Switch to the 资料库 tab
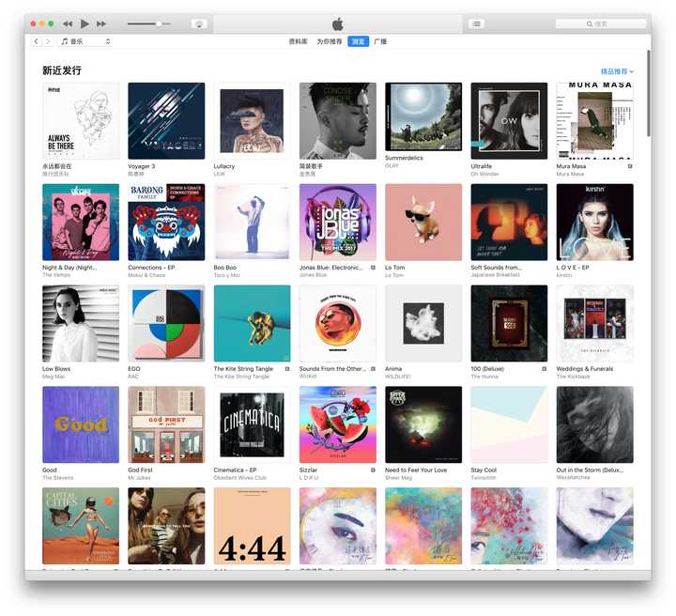 pos(298,42)
